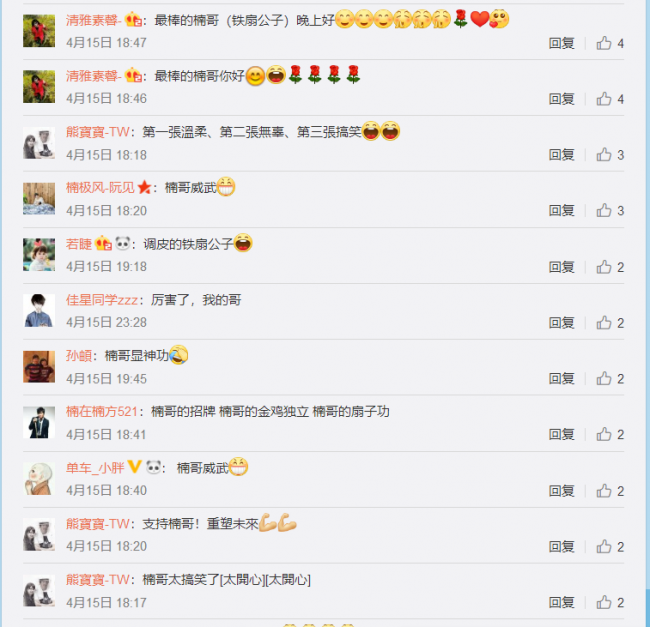Thumbs-up 楠在楠方521's comment
The height and width of the screenshot is (627, 650).
pos(610,435)
